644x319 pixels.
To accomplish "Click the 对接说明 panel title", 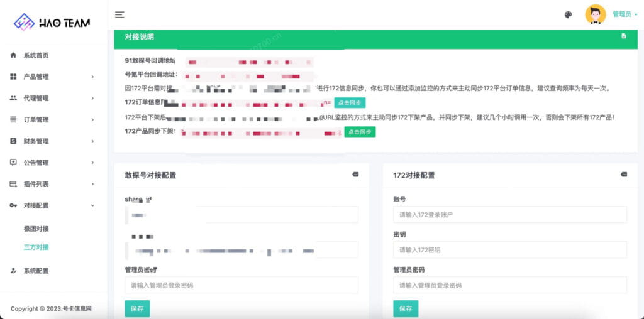I will 140,37.
